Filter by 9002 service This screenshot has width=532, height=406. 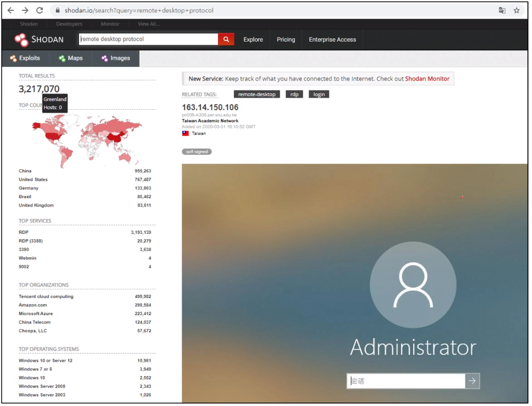click(x=24, y=266)
